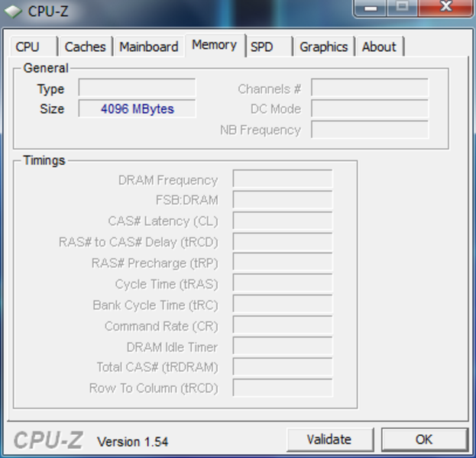Click the Command Rate (CR) field
476x458 pixels.
(283, 325)
